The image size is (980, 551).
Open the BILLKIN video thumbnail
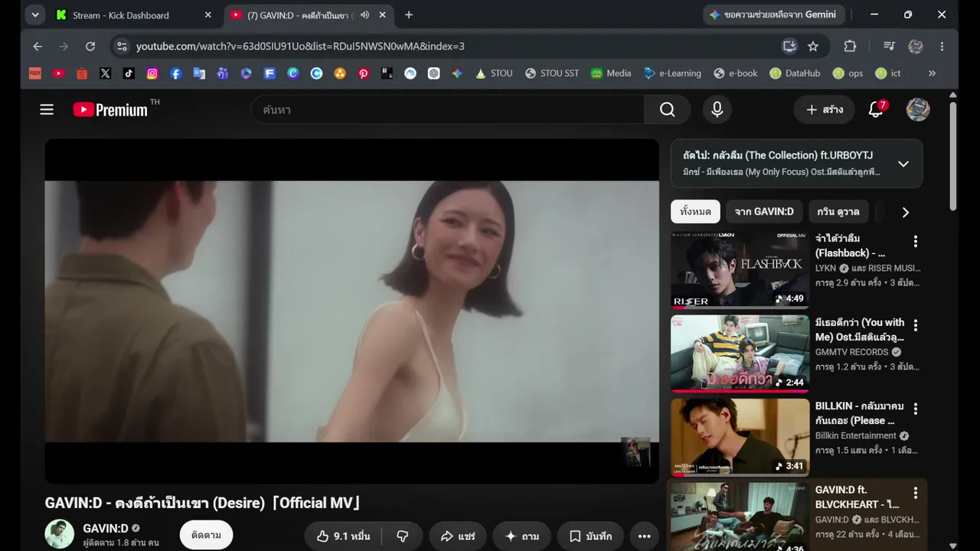pyautogui.click(x=740, y=436)
